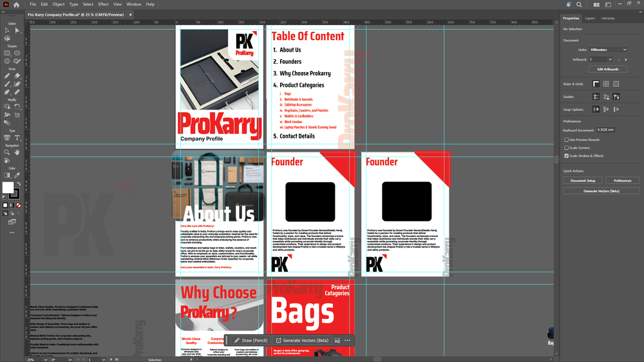Uncheck Scale Strokes & Effects
The height and width of the screenshot is (362, 644).
tap(566, 156)
